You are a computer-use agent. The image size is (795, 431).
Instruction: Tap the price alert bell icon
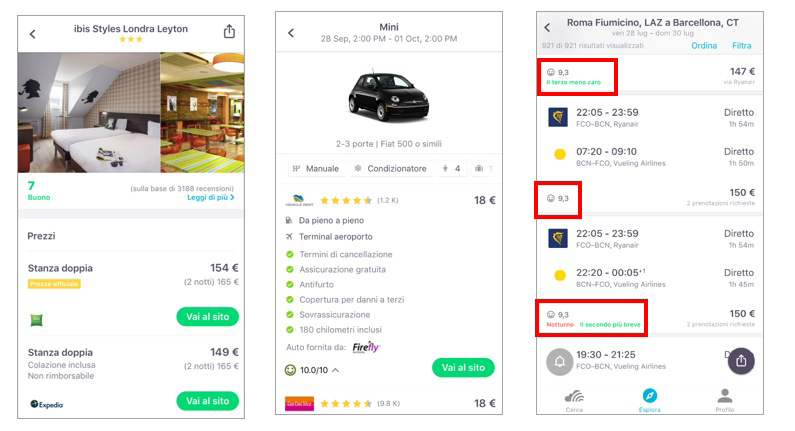pos(560,362)
